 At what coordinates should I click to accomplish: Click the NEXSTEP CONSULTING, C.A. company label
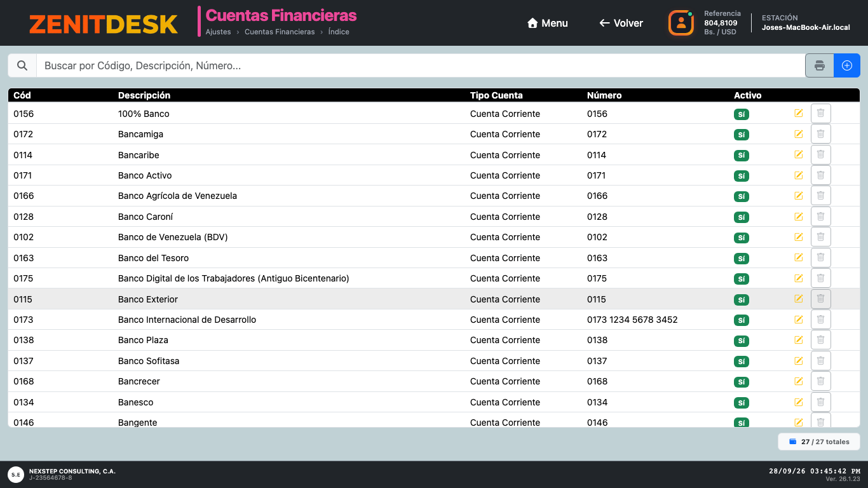coord(72,471)
